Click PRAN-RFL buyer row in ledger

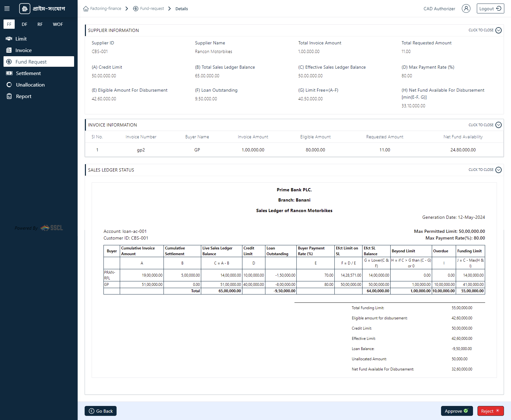[294, 275]
